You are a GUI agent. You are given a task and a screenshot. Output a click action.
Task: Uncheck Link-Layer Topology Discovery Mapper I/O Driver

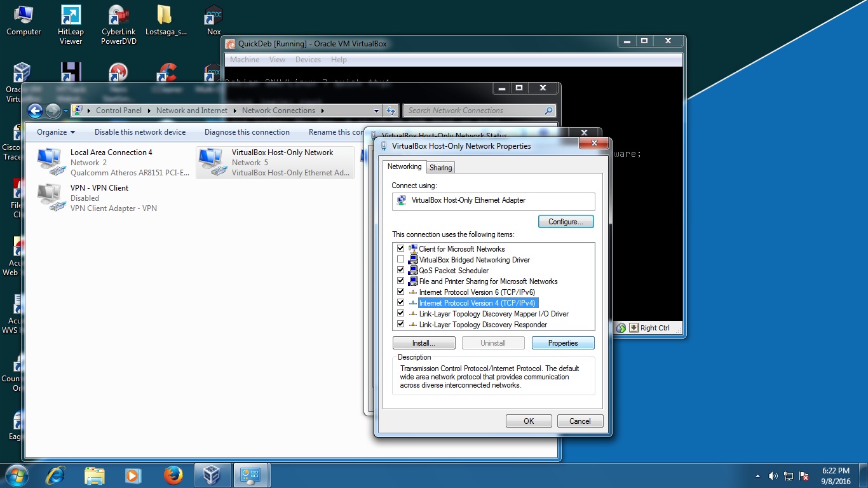(x=400, y=314)
